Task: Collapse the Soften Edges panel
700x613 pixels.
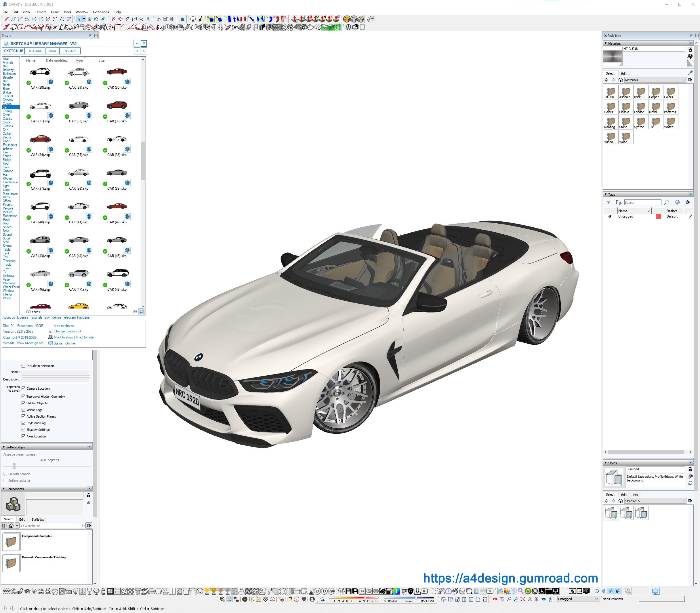Action: (4, 447)
